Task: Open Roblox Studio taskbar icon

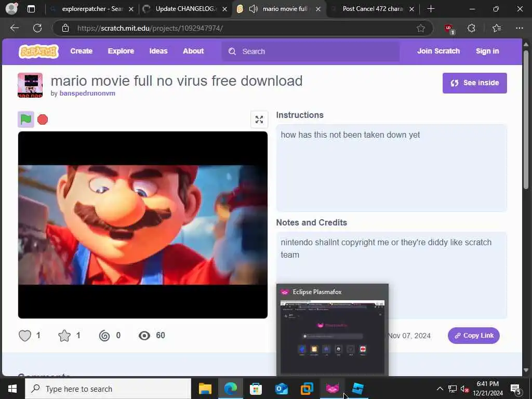Action: (x=357, y=389)
